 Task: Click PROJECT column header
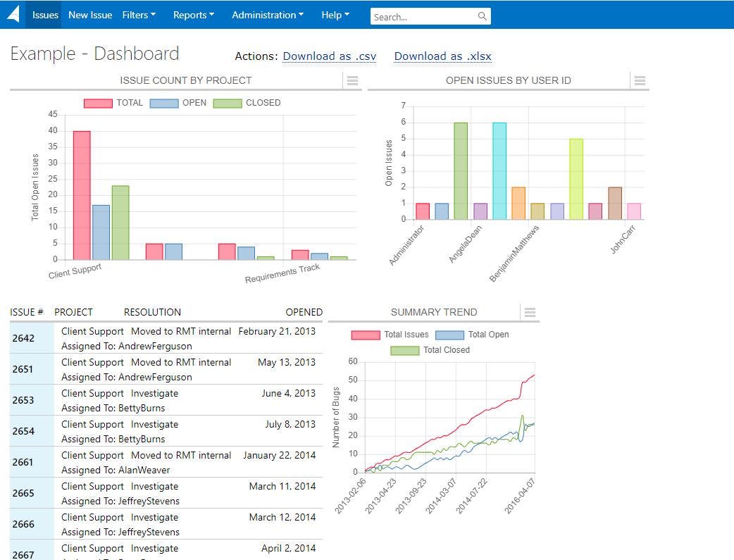click(x=73, y=312)
